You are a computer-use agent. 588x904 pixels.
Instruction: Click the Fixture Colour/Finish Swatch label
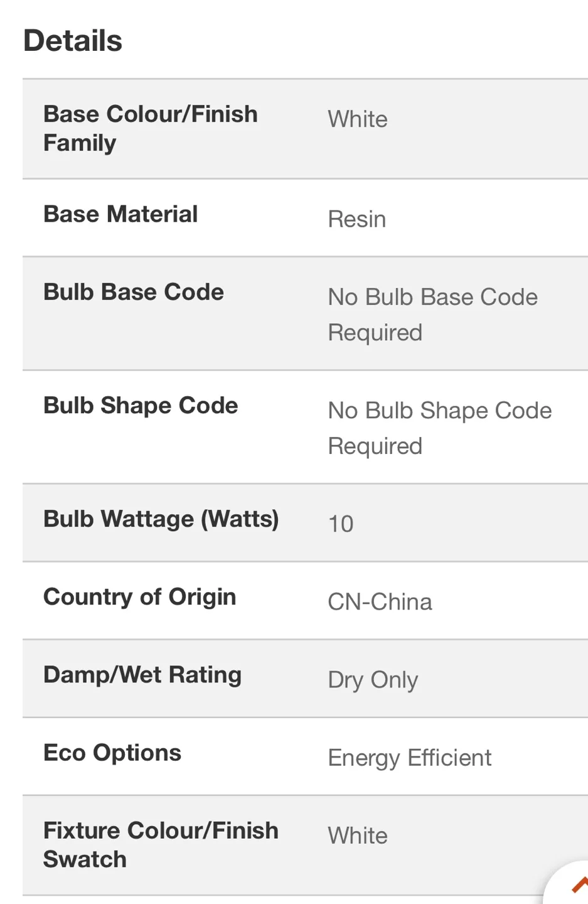tap(161, 845)
